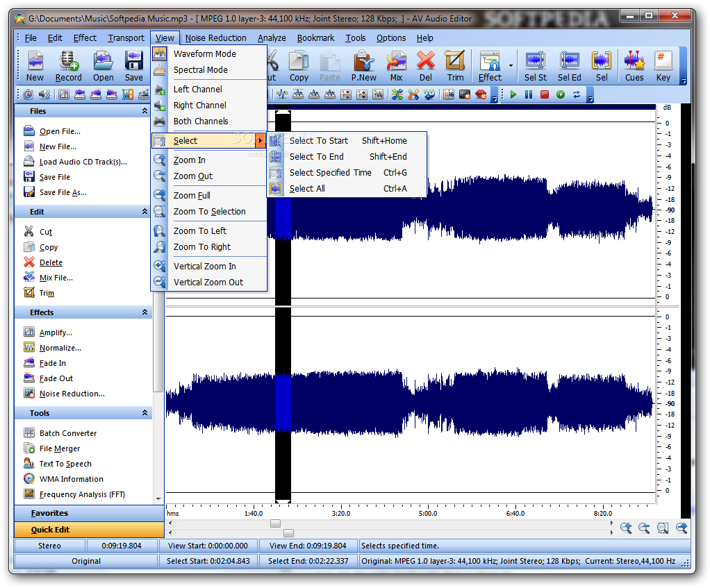Click the sidebar scroll-down arrow
Screen dimensions: 710x588
158,499
